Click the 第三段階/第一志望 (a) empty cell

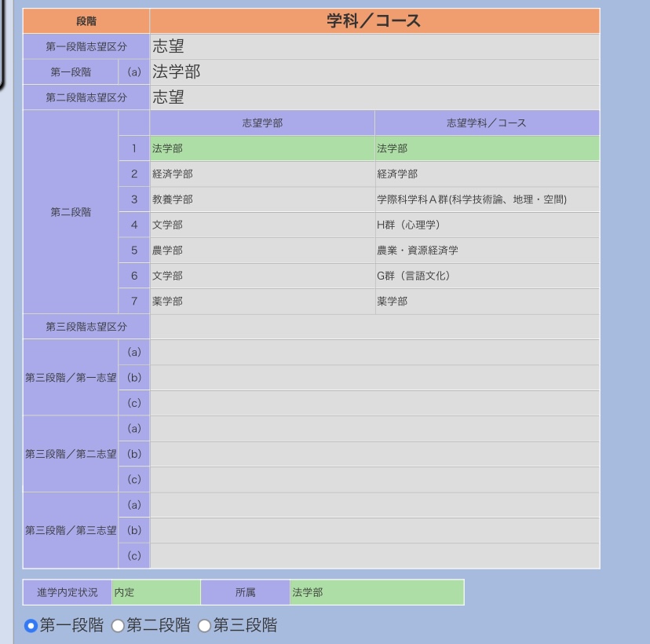coord(374,353)
